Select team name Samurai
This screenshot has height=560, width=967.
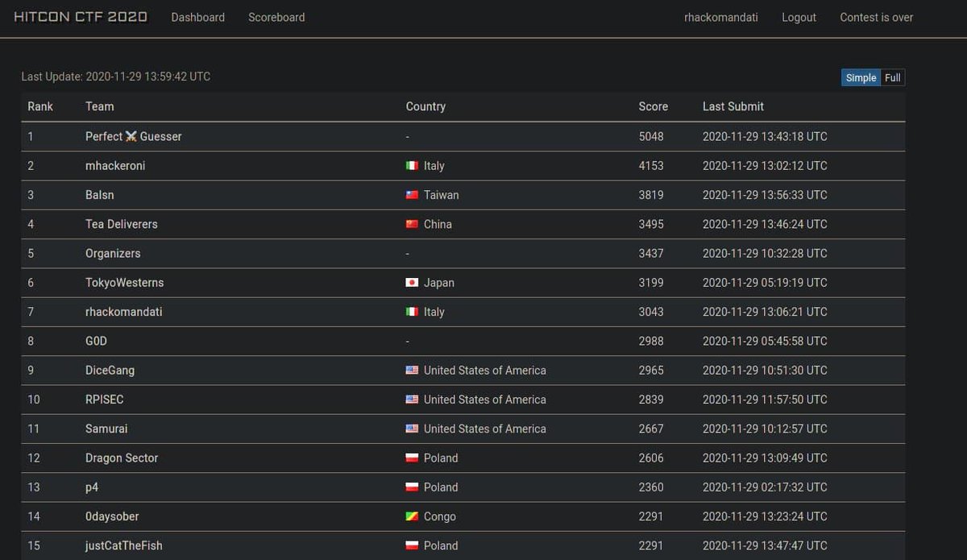point(106,429)
